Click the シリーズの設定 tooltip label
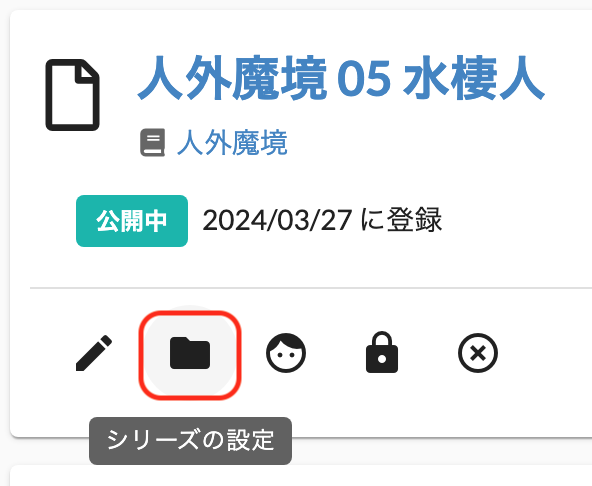Viewport: 592px width, 486px height. click(190, 441)
